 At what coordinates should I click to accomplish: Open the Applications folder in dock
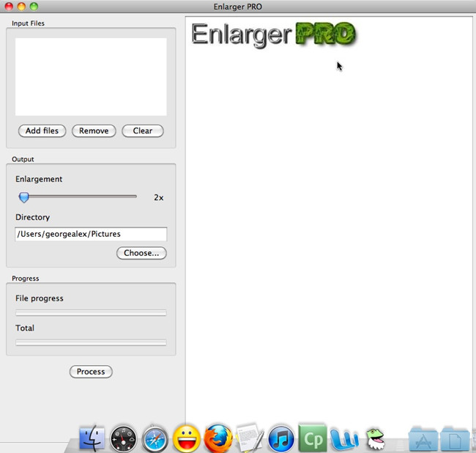(x=423, y=439)
